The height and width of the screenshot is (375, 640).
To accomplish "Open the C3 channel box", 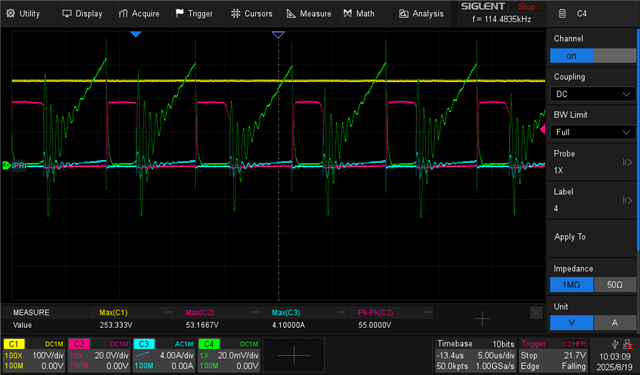I will [164, 355].
